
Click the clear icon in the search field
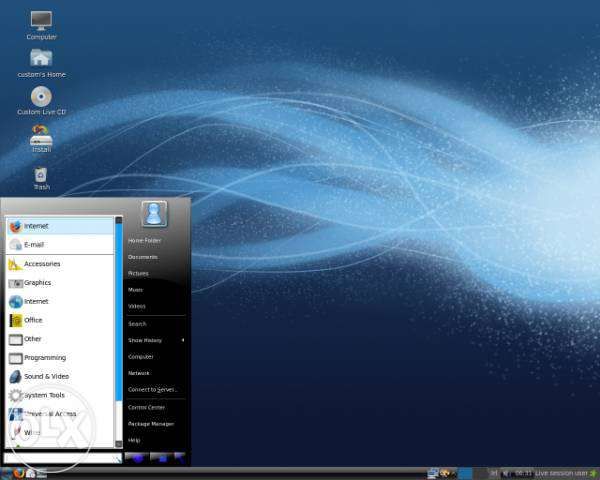coord(116,458)
